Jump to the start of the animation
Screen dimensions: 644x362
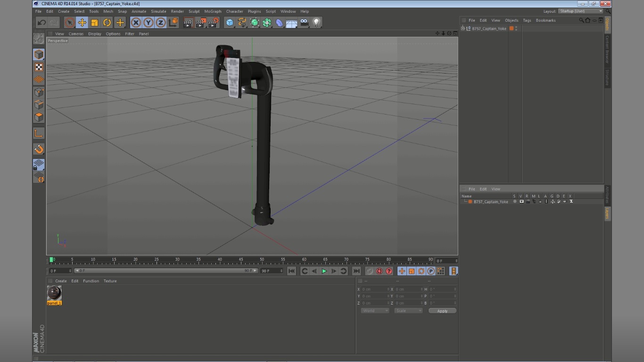click(291, 271)
